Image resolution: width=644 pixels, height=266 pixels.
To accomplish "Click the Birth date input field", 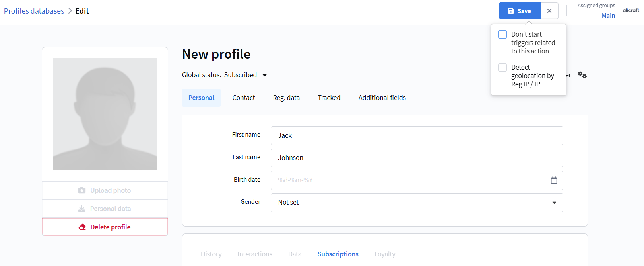I will 417,180.
